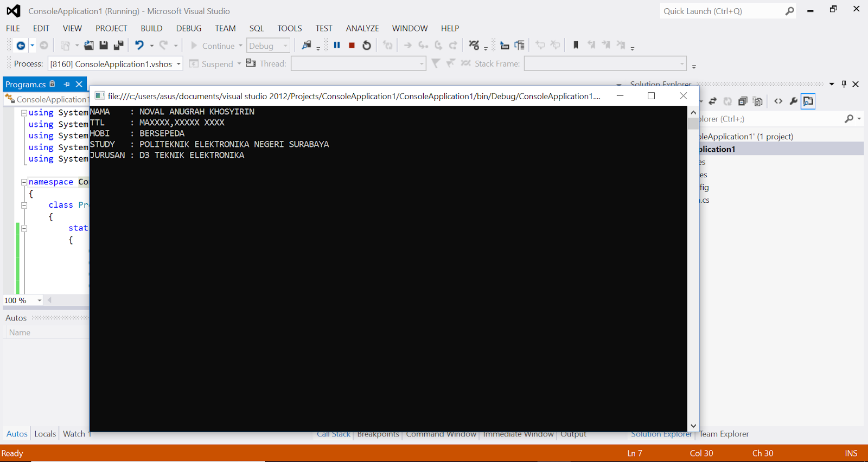Open the Thread dropdown
This screenshot has width=868, height=462.
[x=422, y=64]
